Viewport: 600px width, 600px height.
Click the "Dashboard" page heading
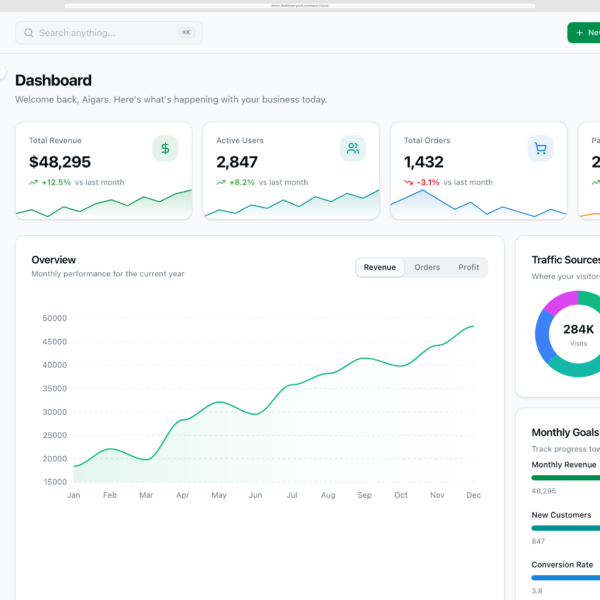(x=54, y=80)
